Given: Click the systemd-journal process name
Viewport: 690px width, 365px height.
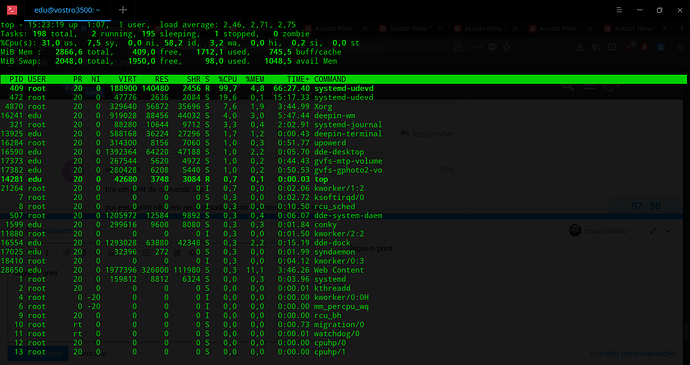Looking at the screenshot, I should (348, 125).
